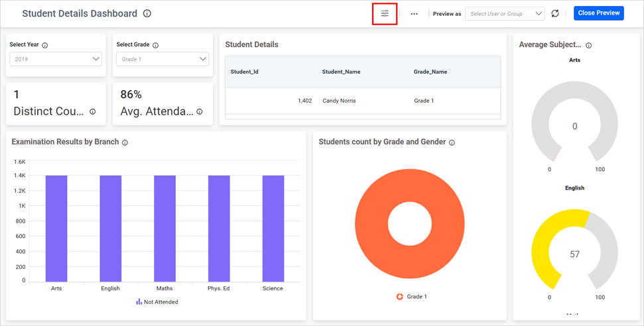Open the Select Grade dropdown
The width and height of the screenshot is (644, 326).
162,59
